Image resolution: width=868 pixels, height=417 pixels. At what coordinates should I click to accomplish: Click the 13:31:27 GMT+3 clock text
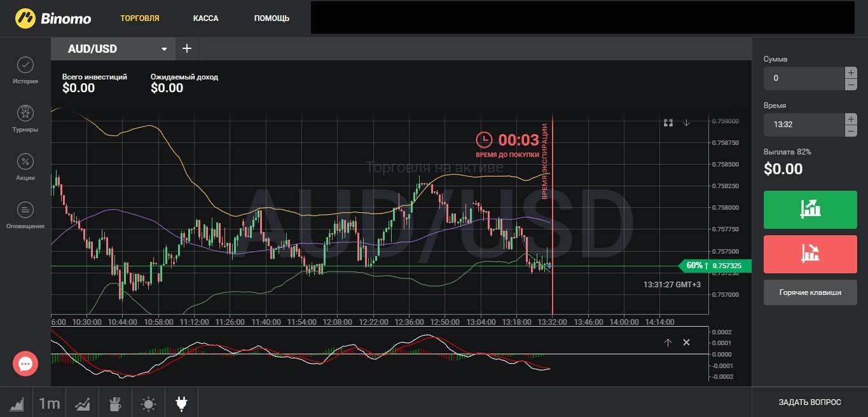click(672, 285)
